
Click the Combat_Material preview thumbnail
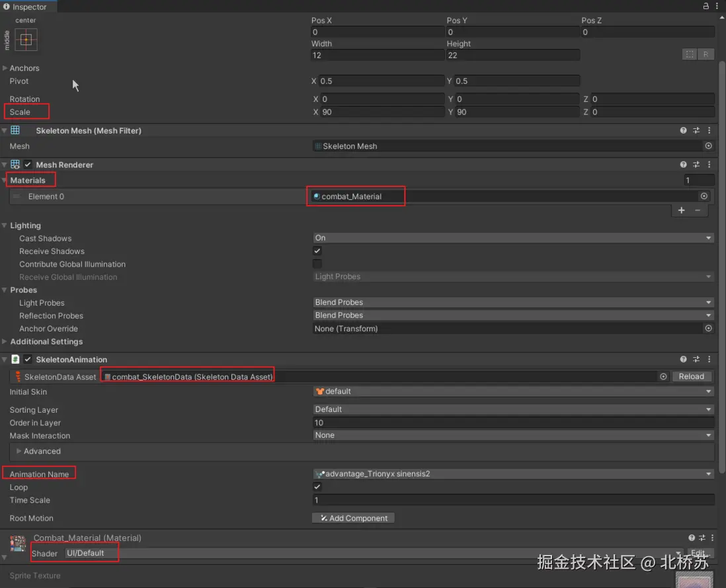[x=18, y=543]
